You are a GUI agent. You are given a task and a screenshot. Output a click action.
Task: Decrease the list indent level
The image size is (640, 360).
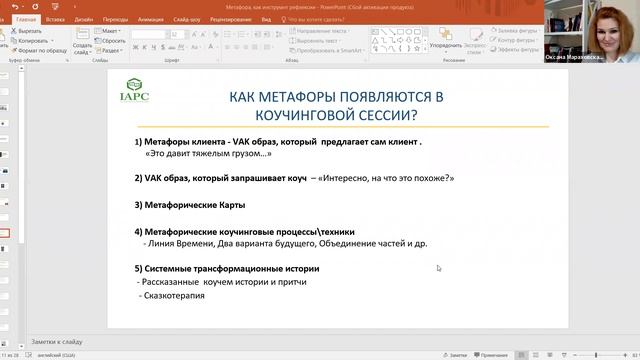pos(258,35)
